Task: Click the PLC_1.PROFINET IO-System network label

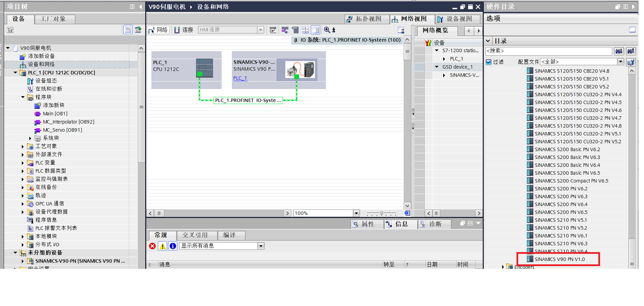Action: click(x=248, y=100)
